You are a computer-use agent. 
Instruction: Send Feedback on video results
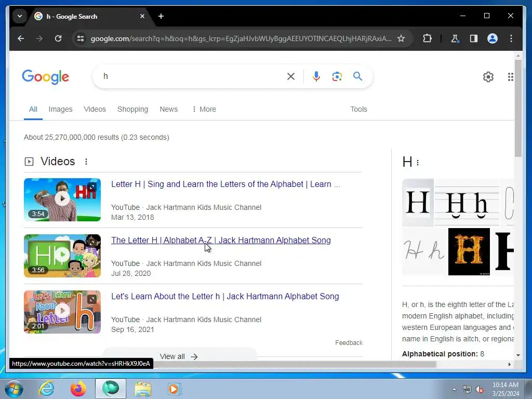[349, 343]
